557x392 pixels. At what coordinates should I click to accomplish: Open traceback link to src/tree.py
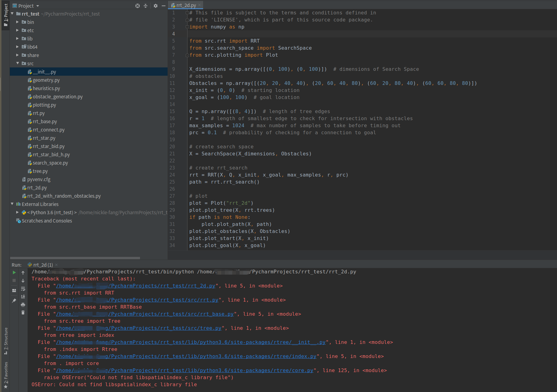tap(139, 328)
